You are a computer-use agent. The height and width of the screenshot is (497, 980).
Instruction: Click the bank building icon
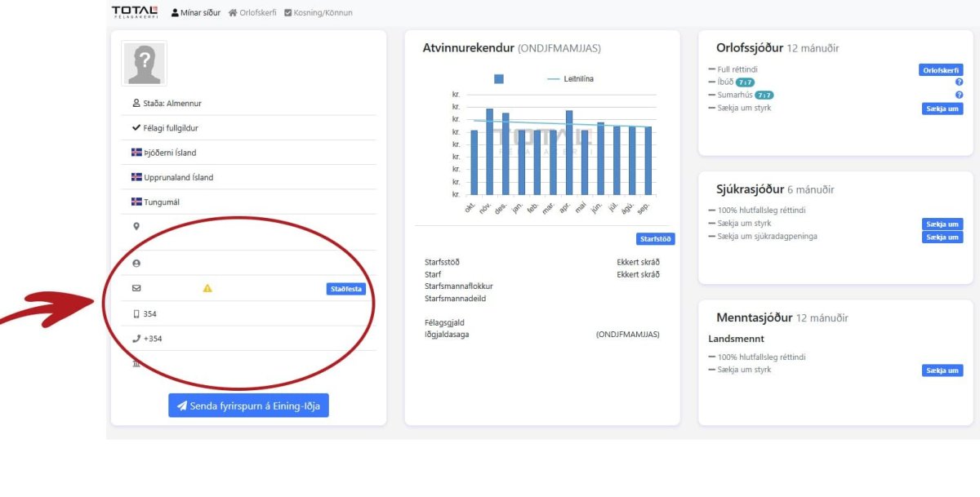click(x=136, y=364)
